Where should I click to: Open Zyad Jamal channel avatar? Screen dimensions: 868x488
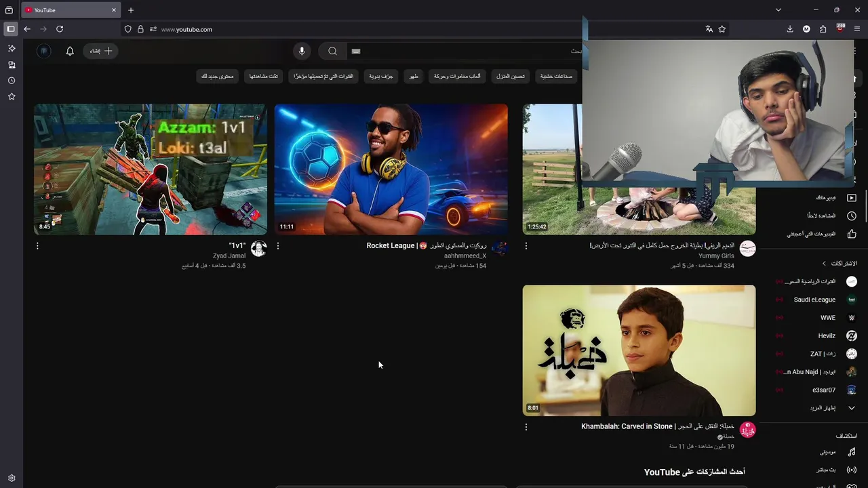(x=258, y=249)
